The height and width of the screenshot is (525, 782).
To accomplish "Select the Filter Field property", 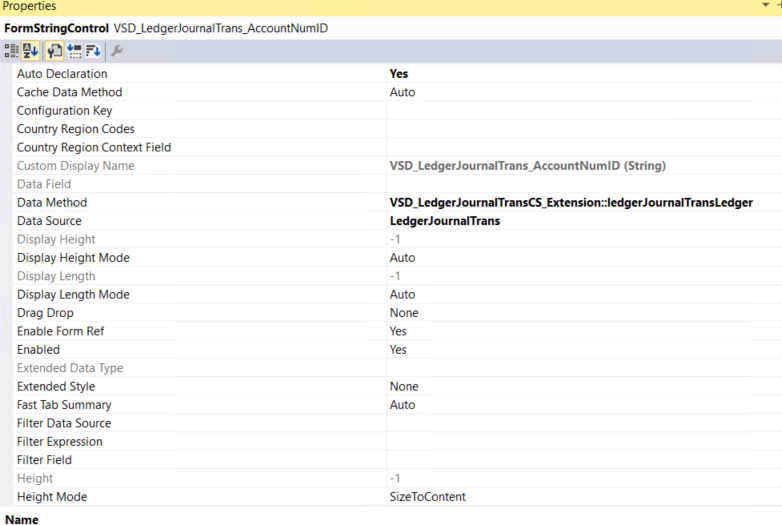I will pos(44,460).
